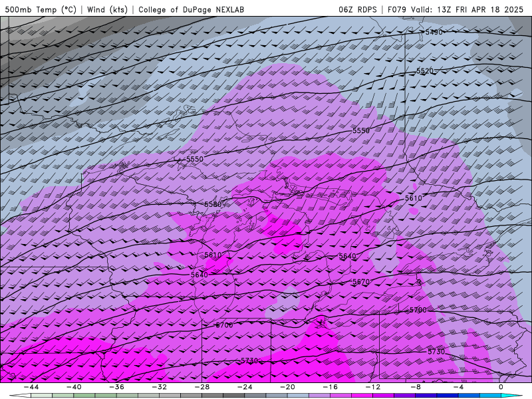This screenshot has width=532, height=399.
Task: Click the -28 color scale label
Action: click(x=202, y=387)
